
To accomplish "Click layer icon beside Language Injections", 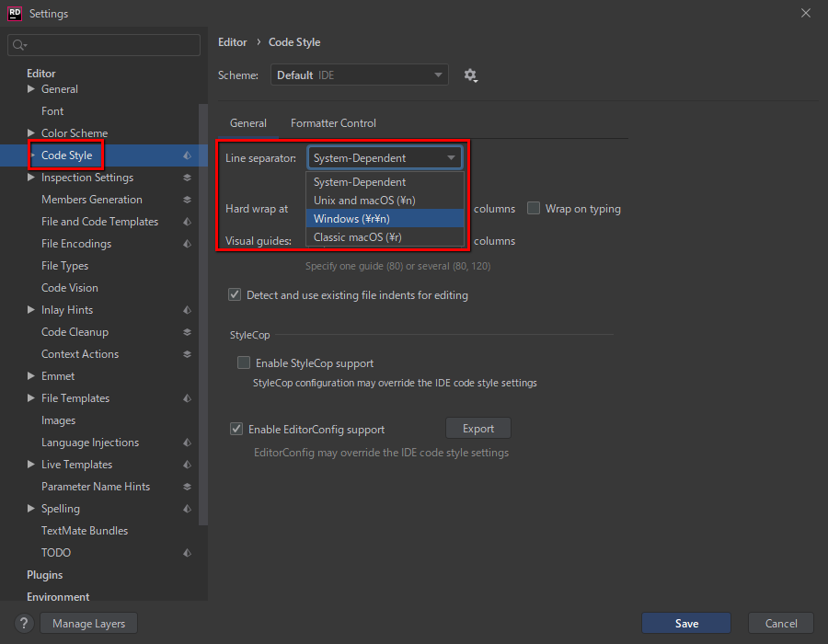I will coord(187,443).
